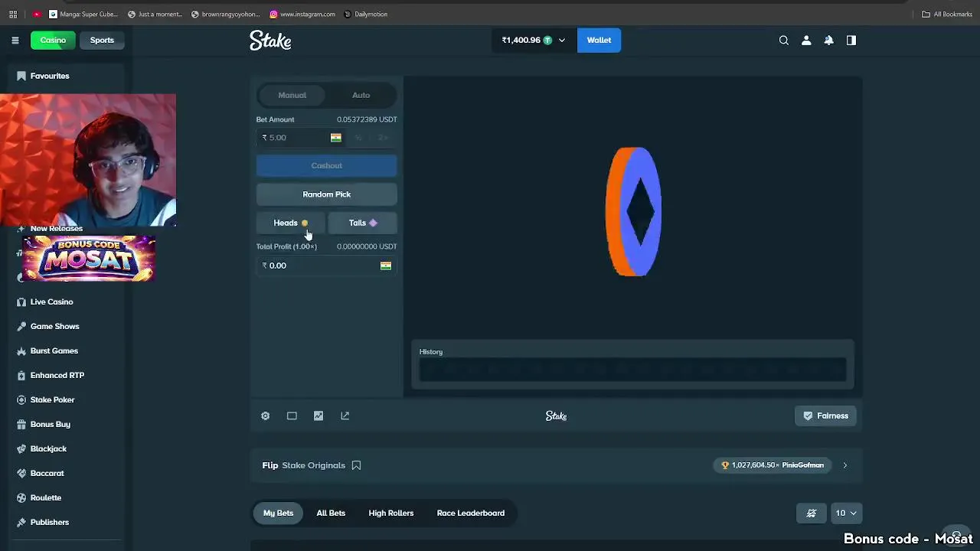Open Dailymotion bookmark
Image resolution: width=980 pixels, height=551 pixels.
click(366, 14)
